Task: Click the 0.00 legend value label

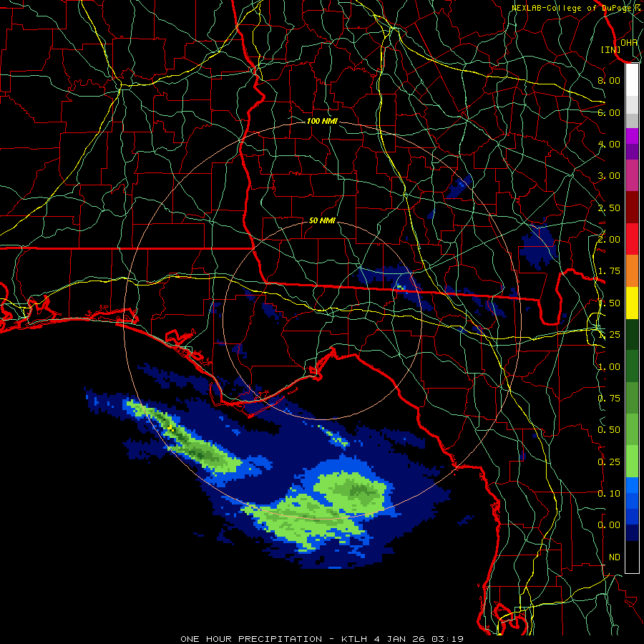Action: [609, 525]
